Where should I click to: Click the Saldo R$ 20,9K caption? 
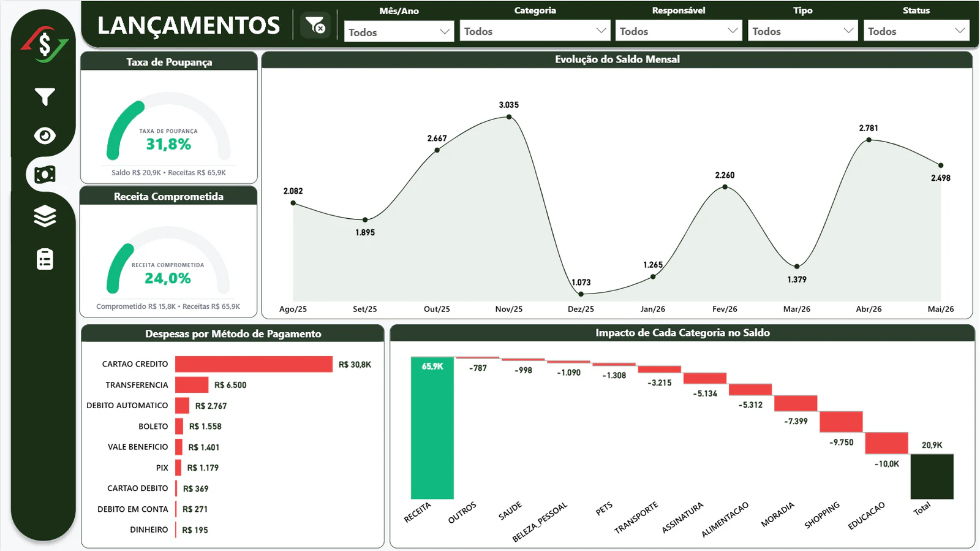click(x=137, y=173)
